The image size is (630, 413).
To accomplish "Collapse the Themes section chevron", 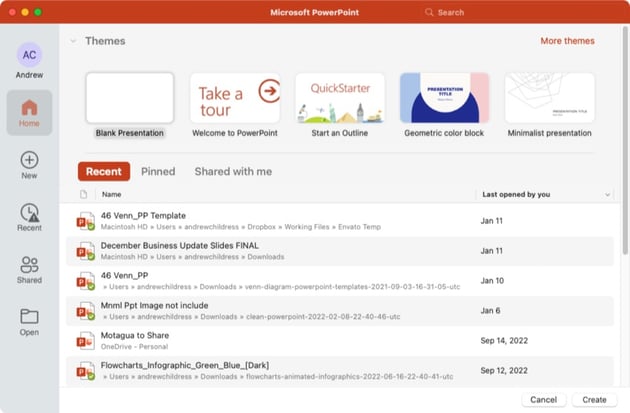I will point(73,41).
